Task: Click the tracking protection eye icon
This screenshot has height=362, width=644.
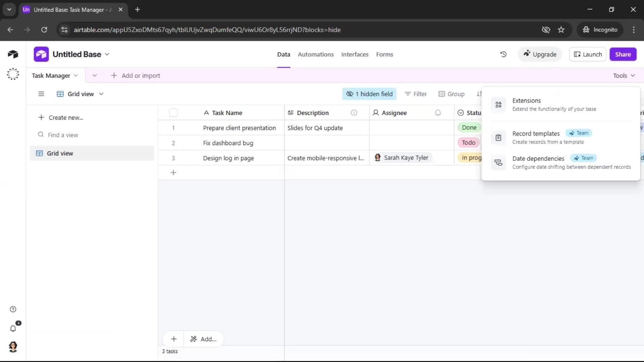Action: click(546, 30)
